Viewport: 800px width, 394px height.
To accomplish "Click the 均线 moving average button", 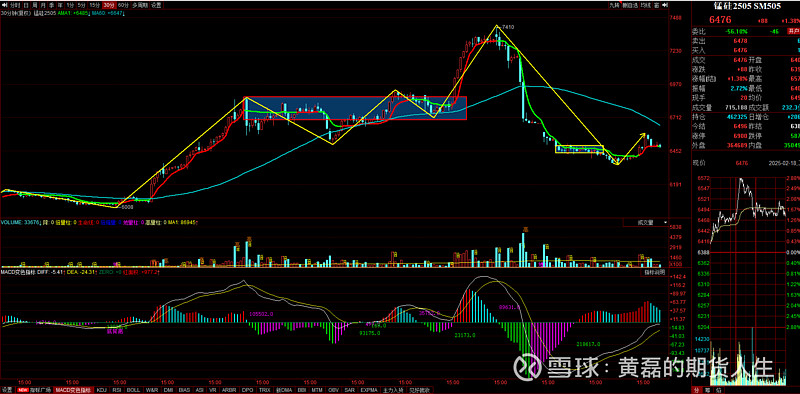I will [646, 5].
